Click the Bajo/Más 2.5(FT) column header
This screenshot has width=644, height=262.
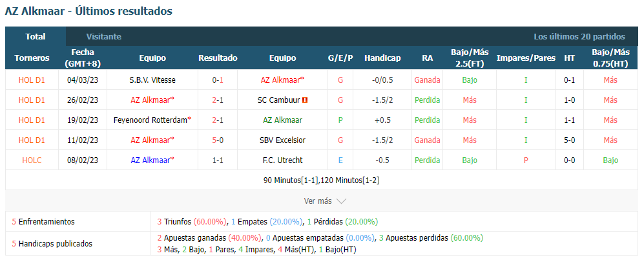[x=470, y=58]
